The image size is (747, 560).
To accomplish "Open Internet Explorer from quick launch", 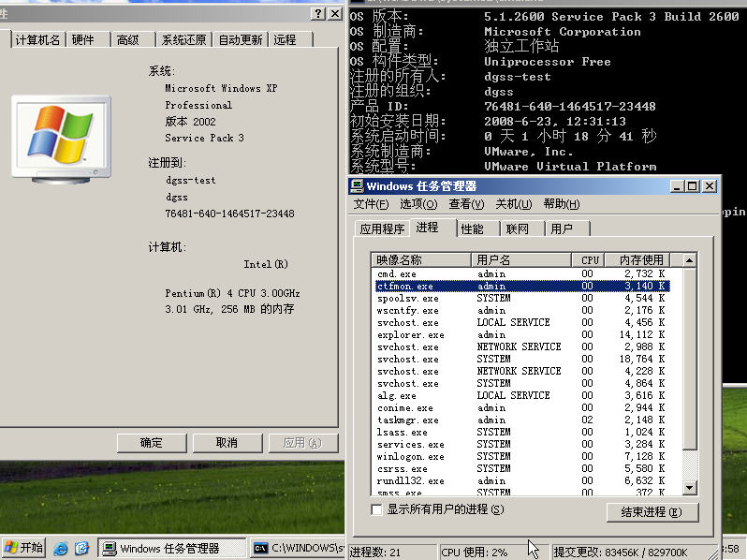I will pos(61,549).
